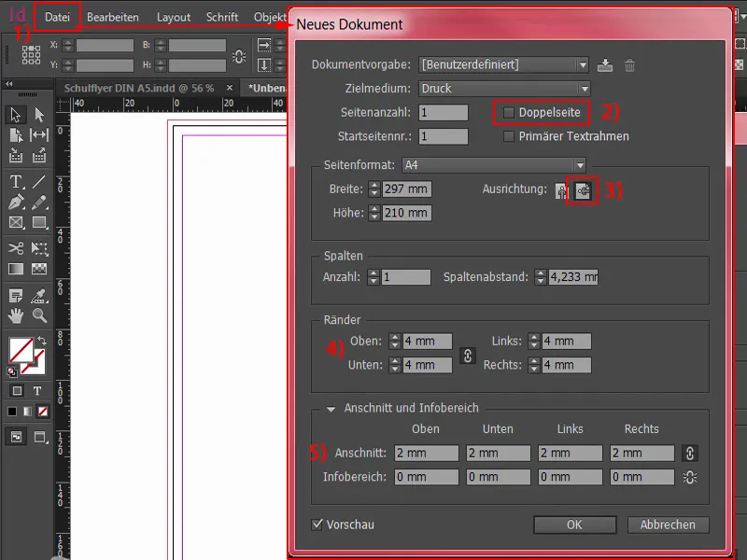747x560 pixels.
Task: Activate the Hand tool
Action: (x=16, y=315)
